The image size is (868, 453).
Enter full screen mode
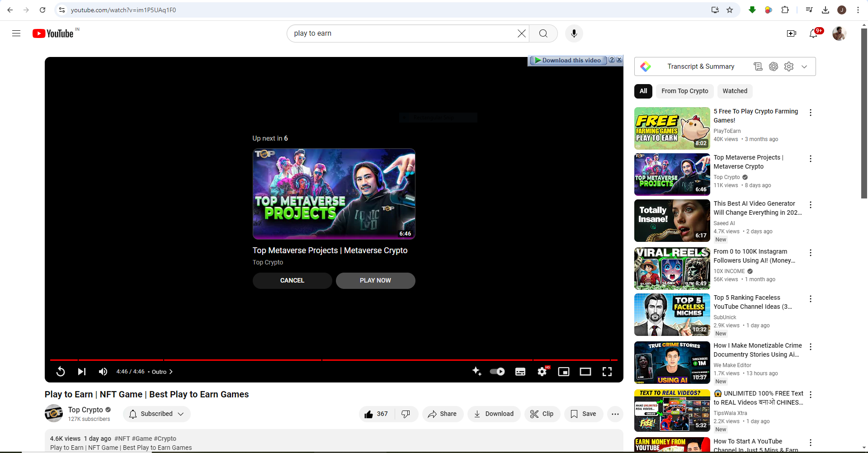pyautogui.click(x=607, y=372)
